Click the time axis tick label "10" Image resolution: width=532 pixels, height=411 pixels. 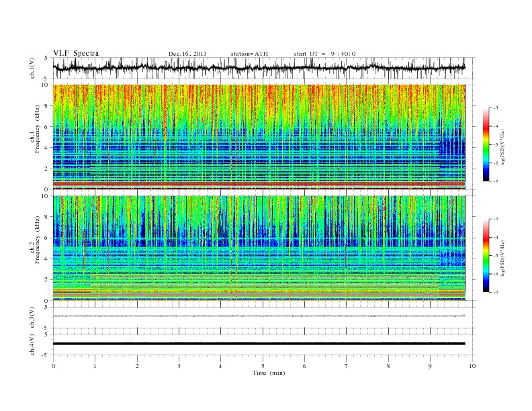coord(472,366)
